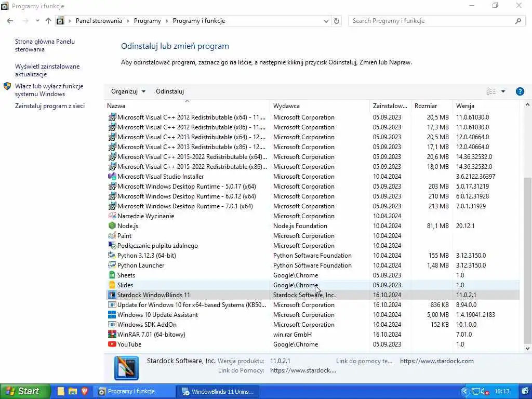Click the search magnifier icon
This screenshot has height=399, width=532.
click(518, 21)
